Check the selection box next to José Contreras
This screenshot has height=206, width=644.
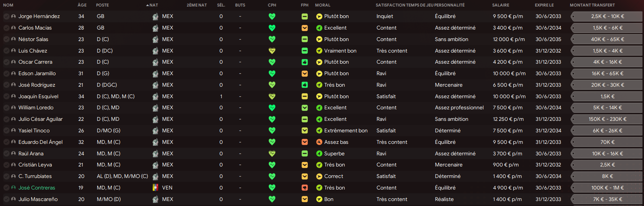[x=6, y=188]
